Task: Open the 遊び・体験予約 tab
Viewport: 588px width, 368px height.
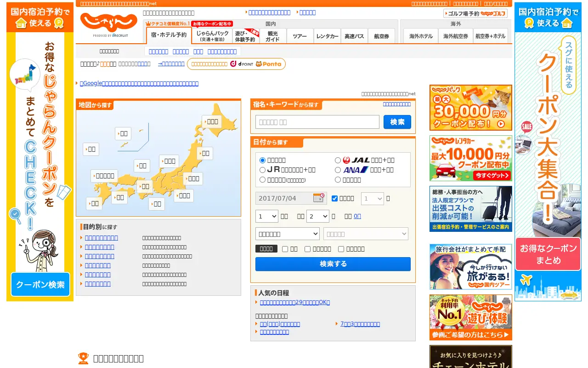Action: [x=246, y=36]
